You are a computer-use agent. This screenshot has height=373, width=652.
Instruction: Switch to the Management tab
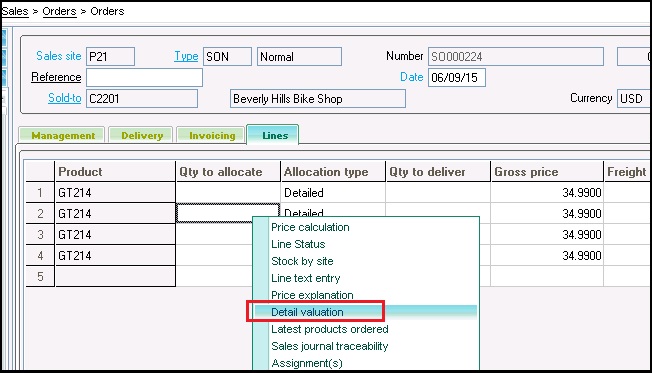click(62, 136)
